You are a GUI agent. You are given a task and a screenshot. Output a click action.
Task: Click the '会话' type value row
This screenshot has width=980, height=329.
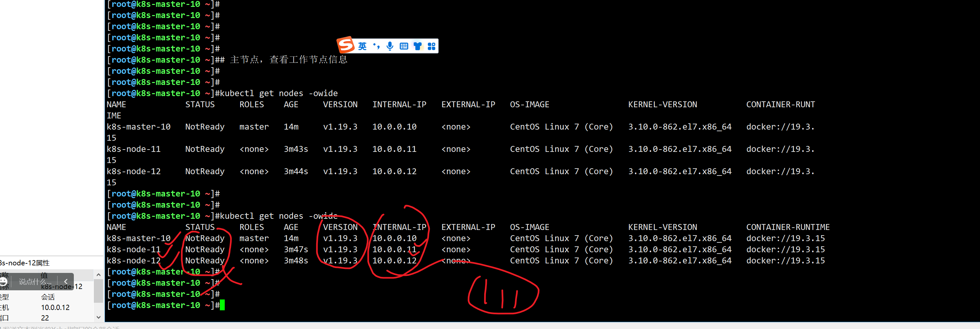(x=48, y=297)
